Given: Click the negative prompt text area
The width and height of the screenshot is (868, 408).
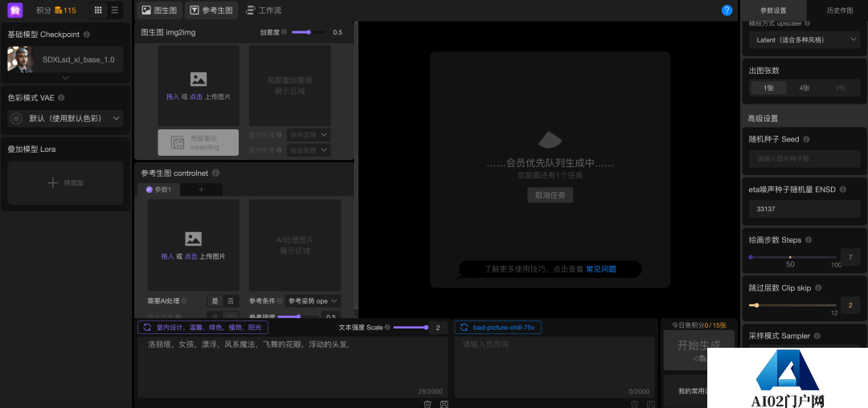Looking at the screenshot, I should pos(553,367).
